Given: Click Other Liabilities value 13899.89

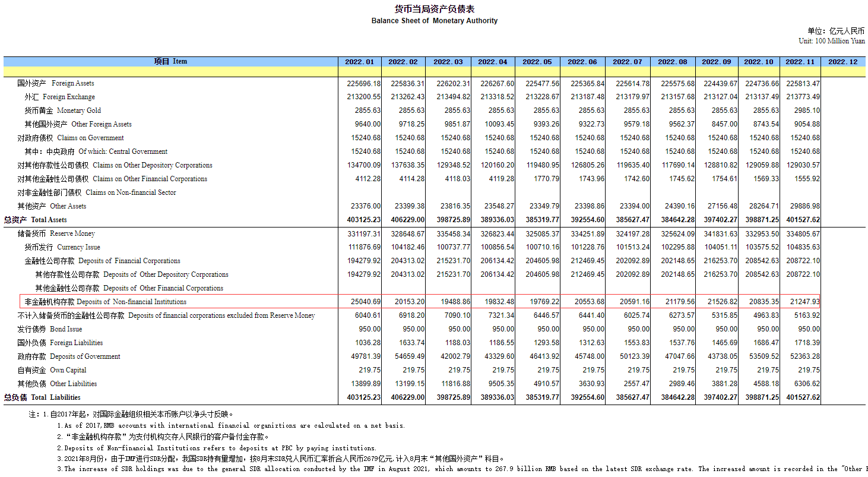Looking at the screenshot, I should (x=366, y=384).
